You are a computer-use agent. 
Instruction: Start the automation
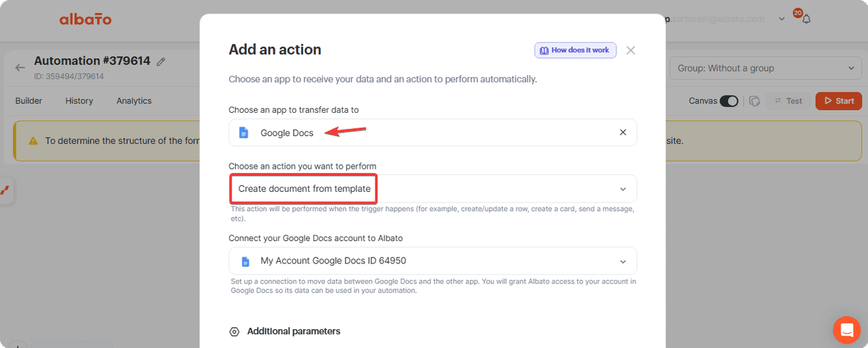[x=838, y=101]
